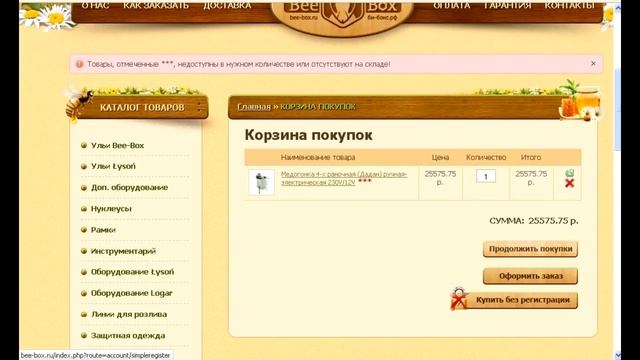The height and width of the screenshot is (360, 640).
Task: Open 'О НАС' menu item
Action: tap(95, 5)
